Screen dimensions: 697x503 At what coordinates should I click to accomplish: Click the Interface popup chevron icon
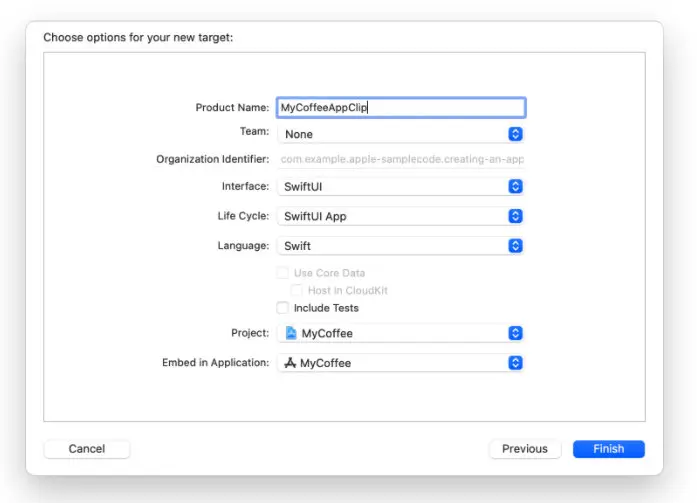click(515, 186)
